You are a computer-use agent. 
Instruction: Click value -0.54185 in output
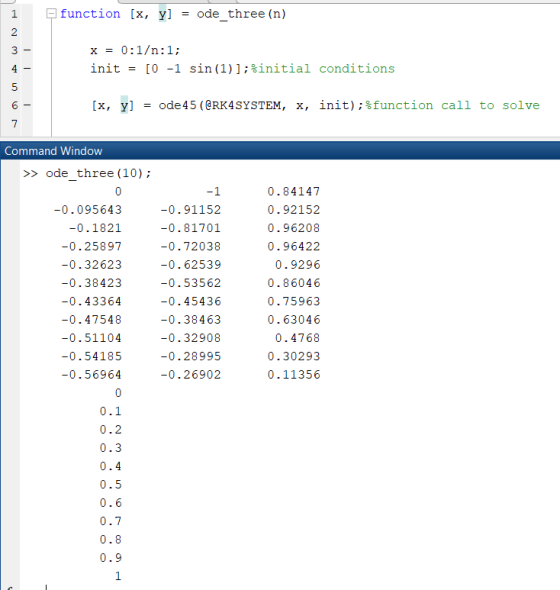pyautogui.click(x=91, y=356)
